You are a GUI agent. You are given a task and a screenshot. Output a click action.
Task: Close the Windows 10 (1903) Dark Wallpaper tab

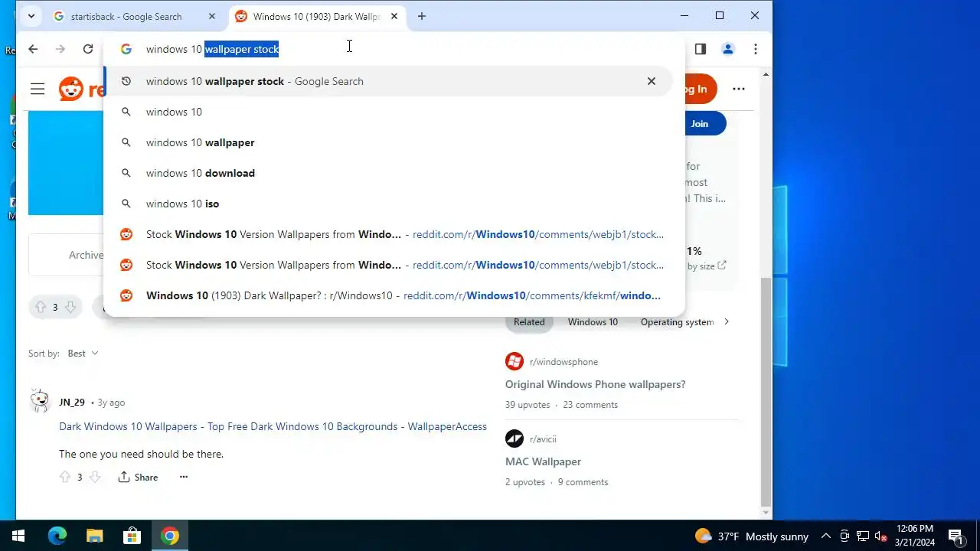[394, 16]
